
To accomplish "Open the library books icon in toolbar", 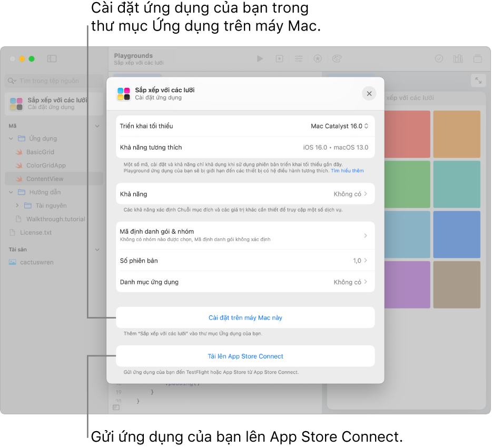I will tap(458, 58).
